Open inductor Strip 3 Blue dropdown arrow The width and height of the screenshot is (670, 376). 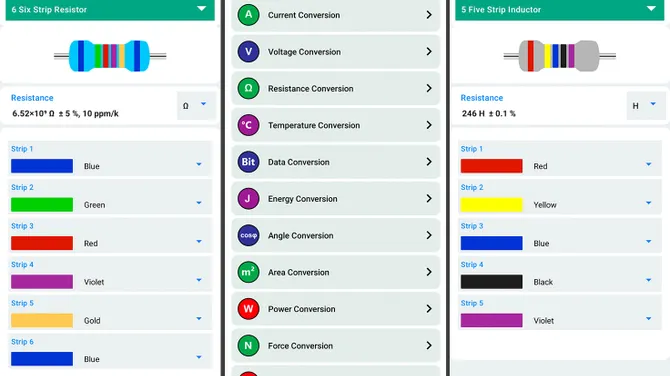coord(649,241)
